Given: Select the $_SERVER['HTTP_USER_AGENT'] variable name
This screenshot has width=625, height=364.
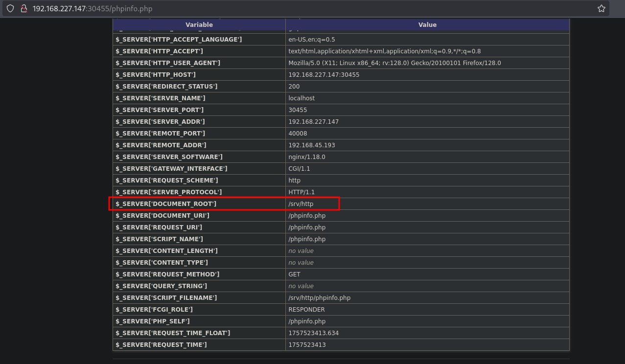Looking at the screenshot, I should (x=168, y=63).
